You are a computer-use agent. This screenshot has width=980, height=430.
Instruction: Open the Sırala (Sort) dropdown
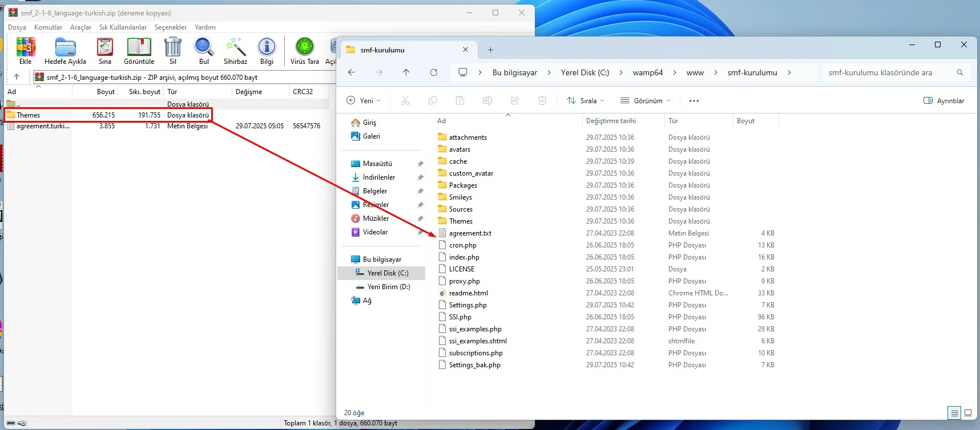585,101
